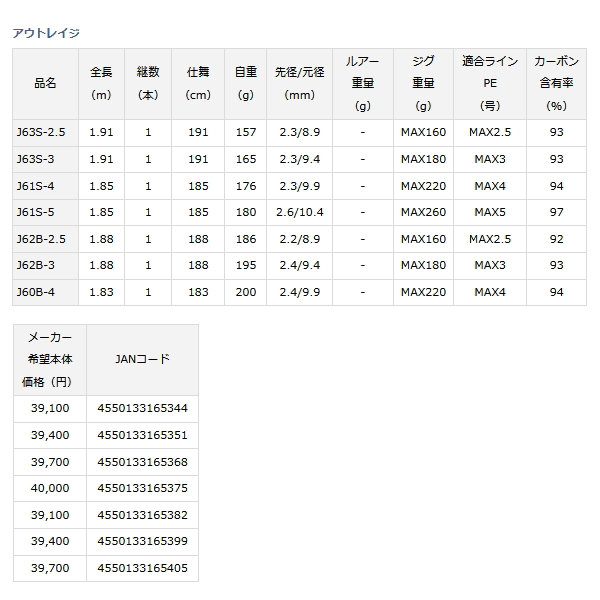Click JAN code 4550133165382

pos(142,515)
